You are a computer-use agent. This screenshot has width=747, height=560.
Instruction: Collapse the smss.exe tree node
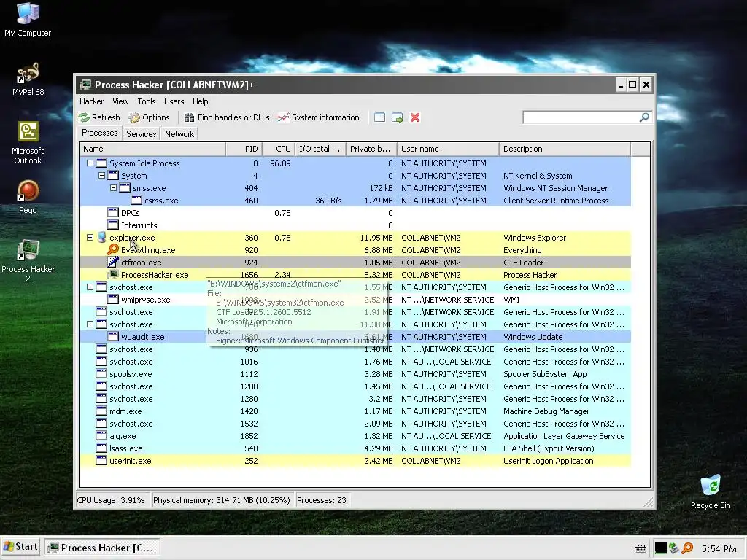click(113, 188)
